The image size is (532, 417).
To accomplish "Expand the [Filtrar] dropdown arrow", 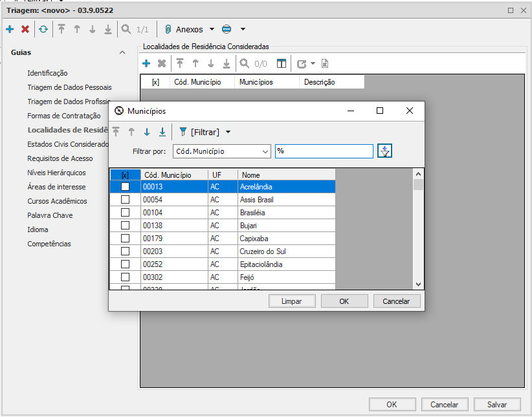I will click(228, 132).
